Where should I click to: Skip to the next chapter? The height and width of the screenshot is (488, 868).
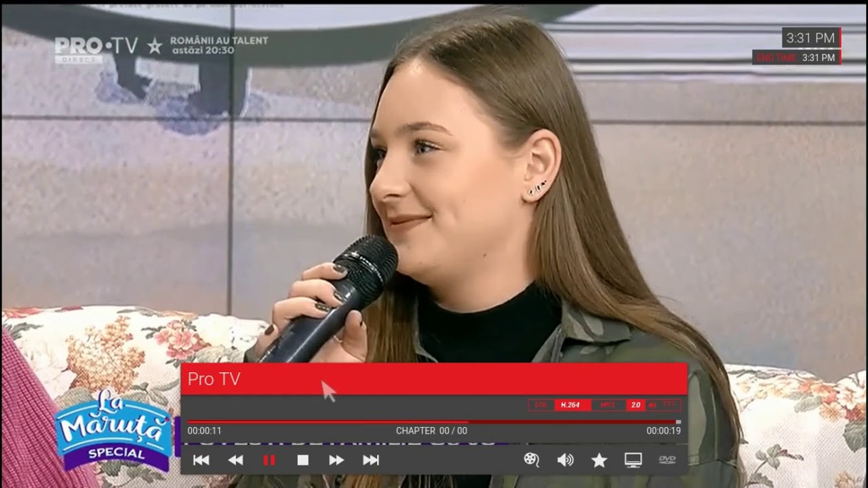[x=371, y=460]
